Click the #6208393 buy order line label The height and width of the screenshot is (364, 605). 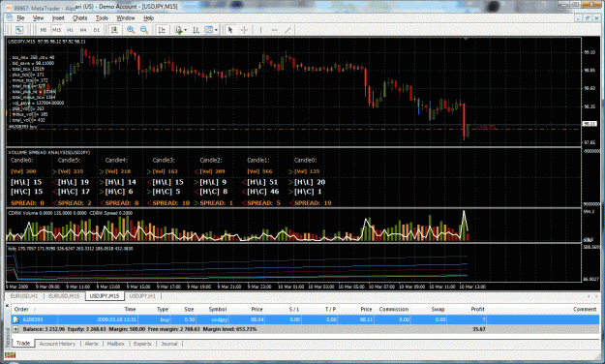pos(23,126)
